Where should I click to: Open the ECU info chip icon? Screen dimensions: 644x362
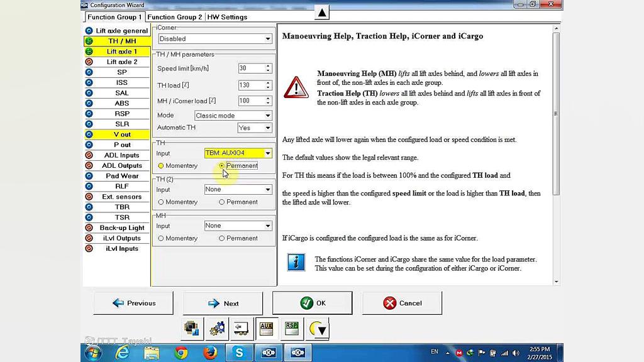(x=192, y=329)
